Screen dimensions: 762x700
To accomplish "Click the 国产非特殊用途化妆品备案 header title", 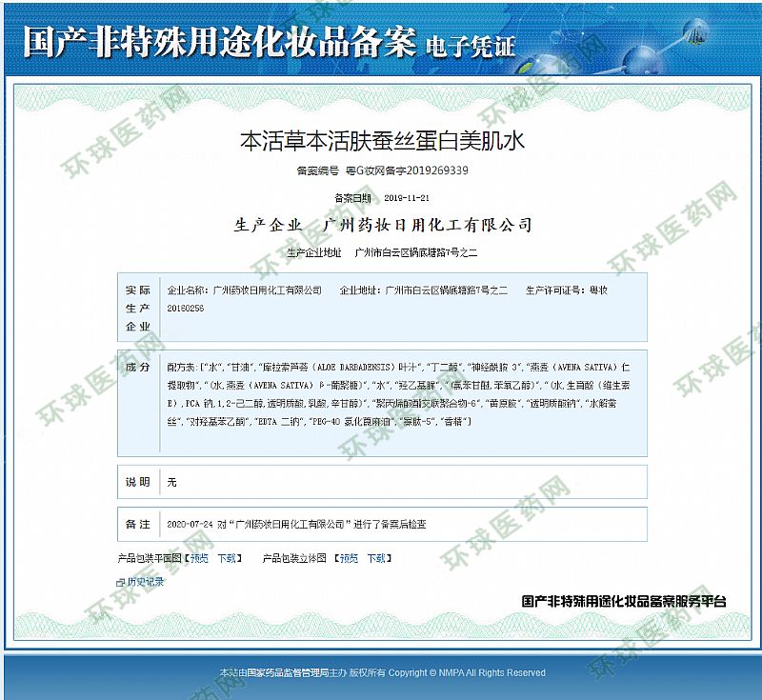I will coord(219,42).
